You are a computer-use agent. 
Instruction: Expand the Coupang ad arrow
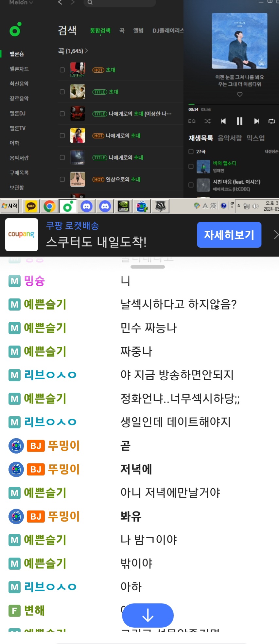click(275, 235)
